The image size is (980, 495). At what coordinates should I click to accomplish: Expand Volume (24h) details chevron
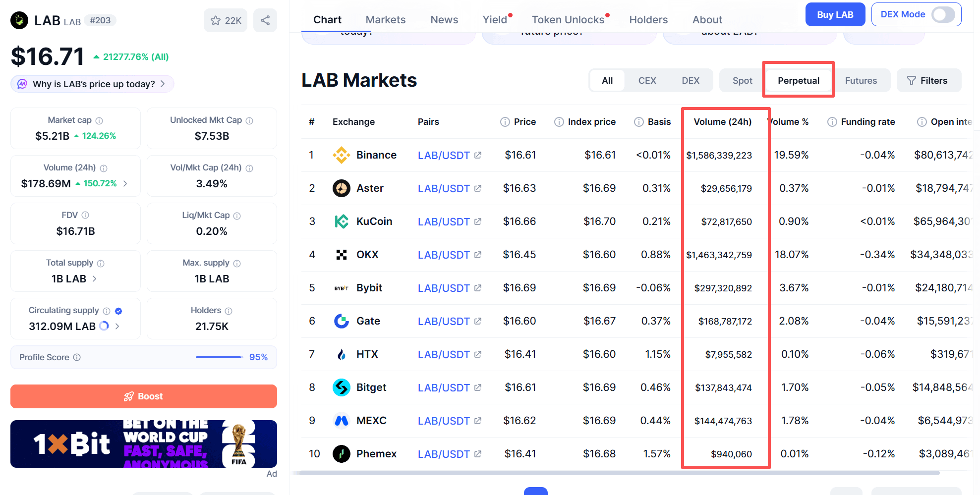pyautogui.click(x=125, y=183)
